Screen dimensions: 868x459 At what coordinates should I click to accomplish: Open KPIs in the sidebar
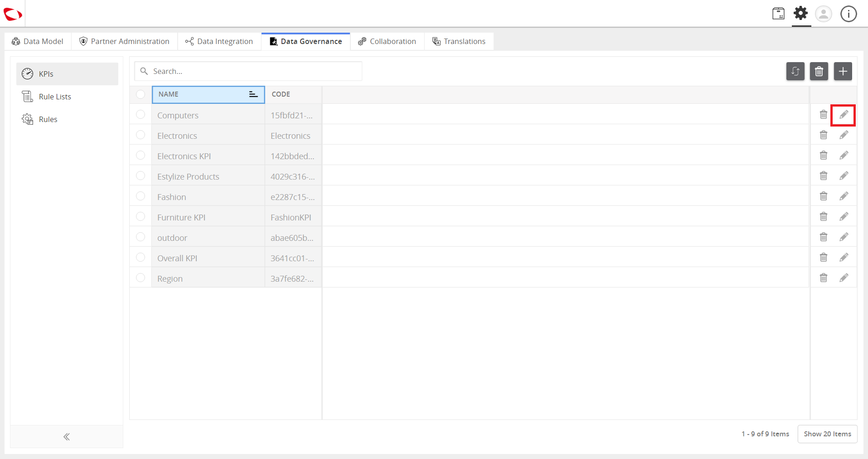point(67,74)
